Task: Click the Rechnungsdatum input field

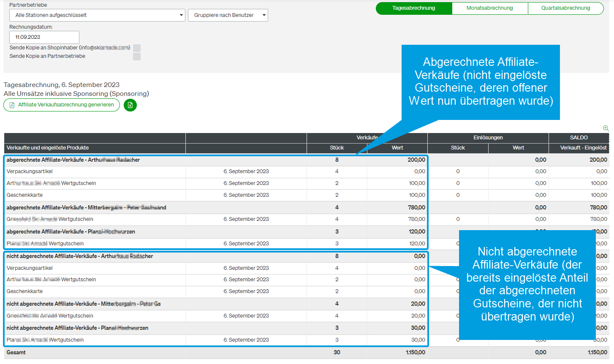Action: click(x=44, y=37)
